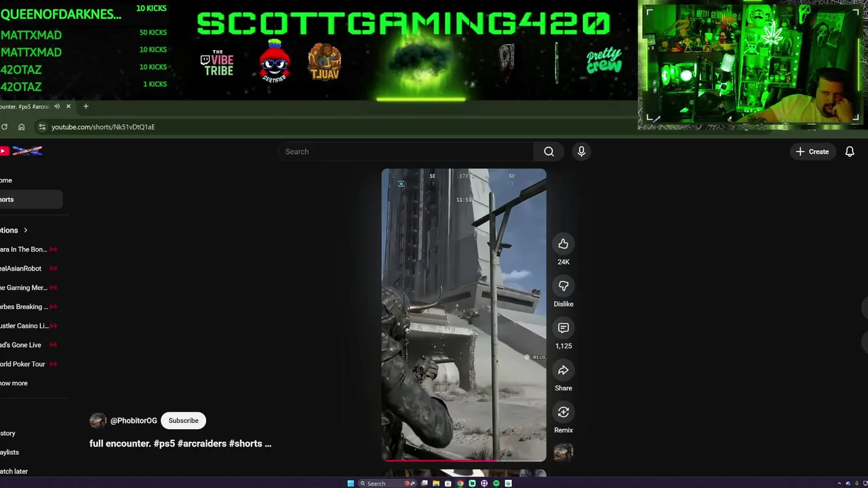
Task: View site information icon in address bar
Action: 42,127
